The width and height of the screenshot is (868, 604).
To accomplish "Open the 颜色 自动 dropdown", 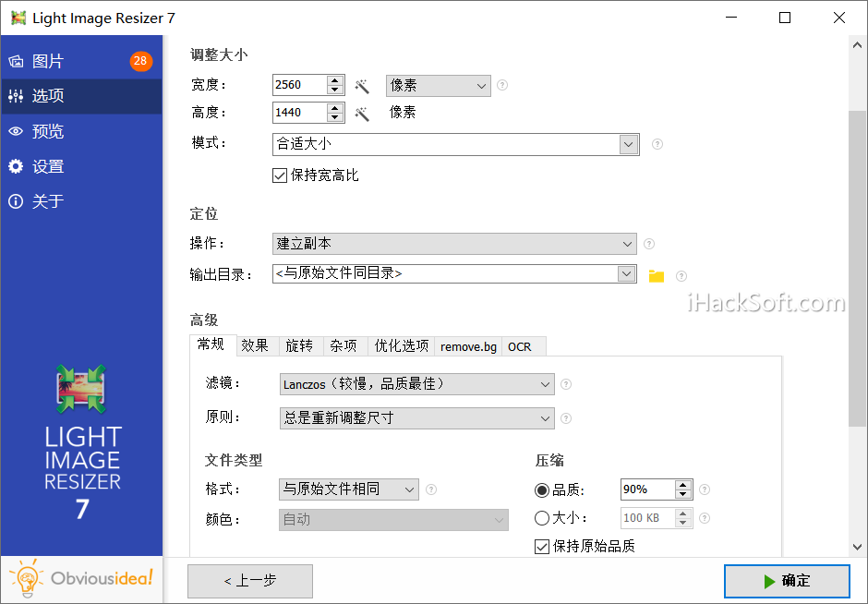I will click(x=393, y=520).
